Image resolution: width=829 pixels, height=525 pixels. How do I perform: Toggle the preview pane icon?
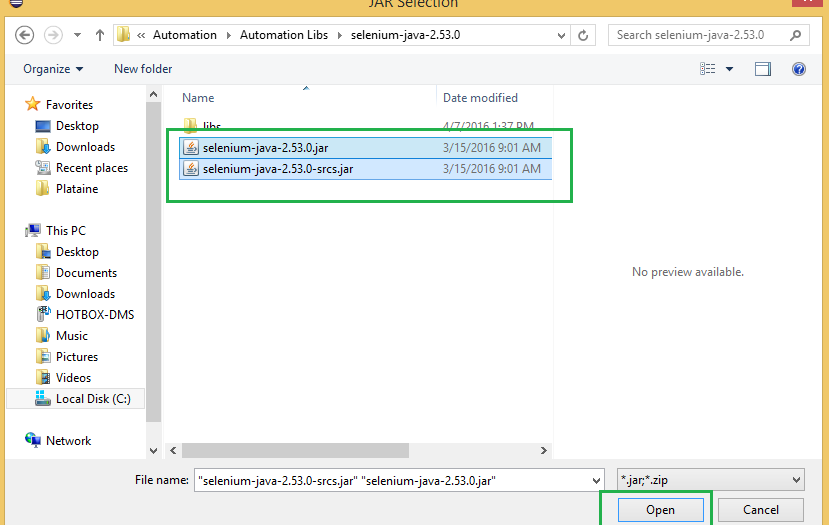click(x=763, y=69)
